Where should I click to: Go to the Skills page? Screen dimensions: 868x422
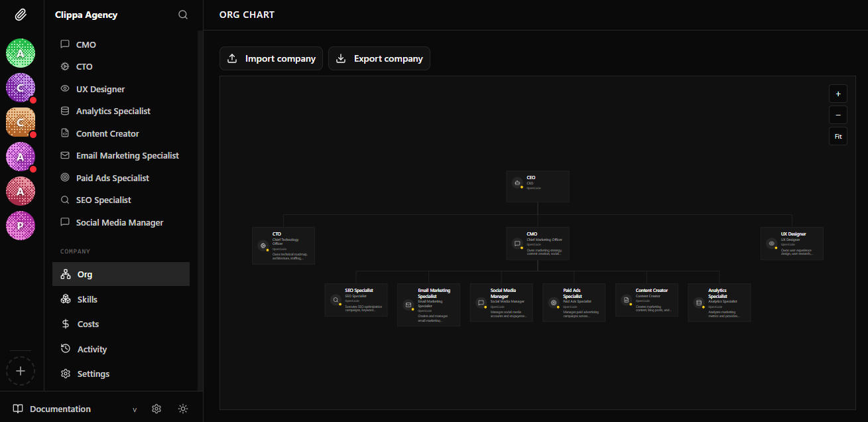point(121,299)
